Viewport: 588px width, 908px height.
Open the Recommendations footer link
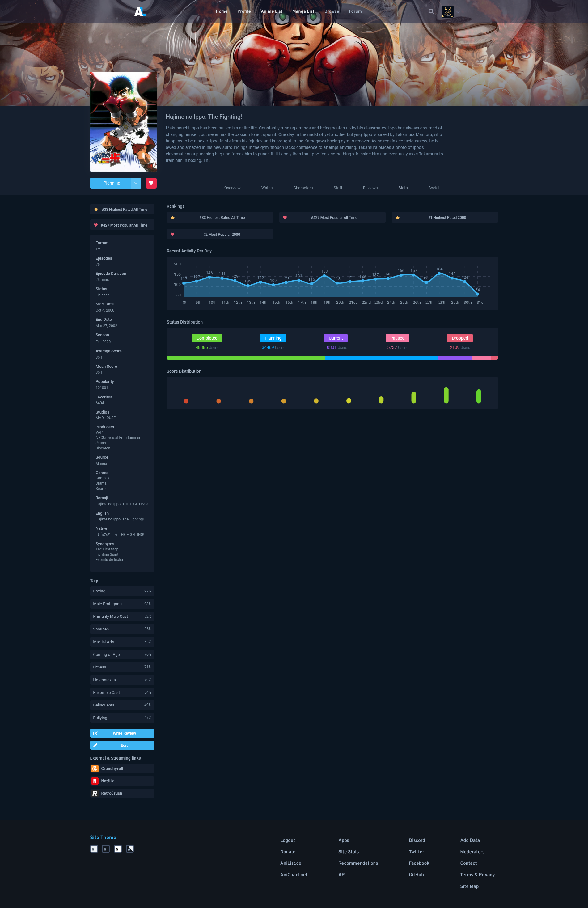(358, 863)
